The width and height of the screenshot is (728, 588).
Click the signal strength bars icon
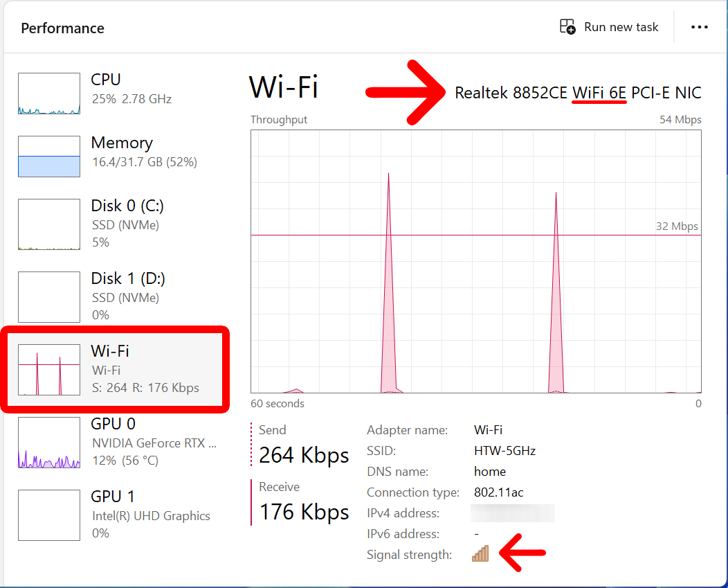481,553
